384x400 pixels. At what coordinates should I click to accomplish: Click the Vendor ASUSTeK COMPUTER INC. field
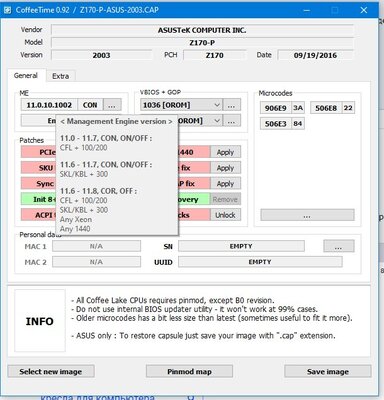(202, 30)
